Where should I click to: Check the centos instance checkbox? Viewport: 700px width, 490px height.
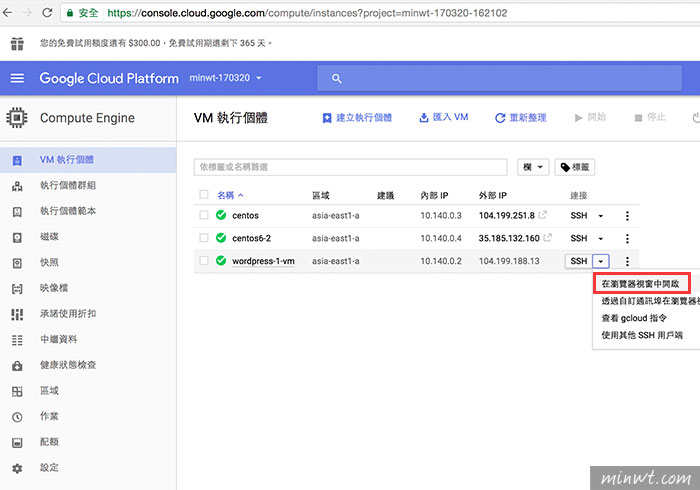(x=204, y=215)
